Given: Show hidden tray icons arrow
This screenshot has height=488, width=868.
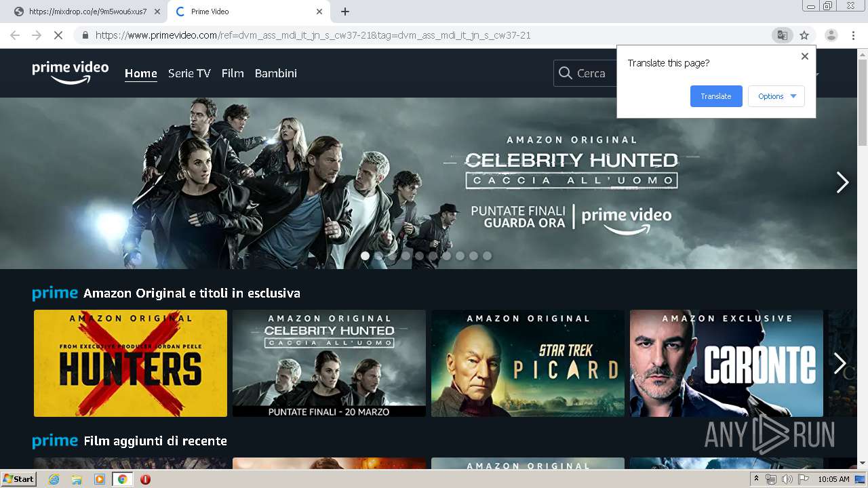Looking at the screenshot, I should click(x=756, y=479).
